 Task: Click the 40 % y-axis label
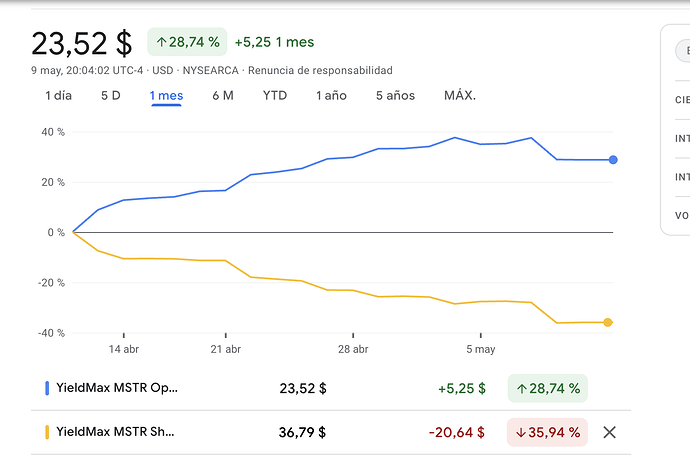tap(53, 132)
